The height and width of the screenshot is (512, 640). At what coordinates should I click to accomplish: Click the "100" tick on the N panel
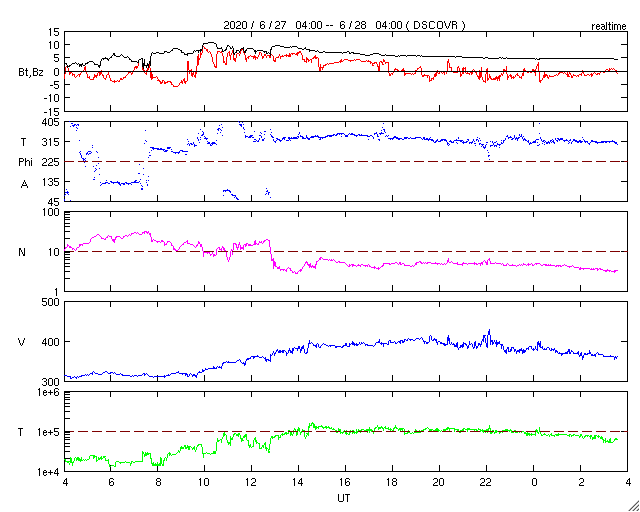tap(51, 212)
